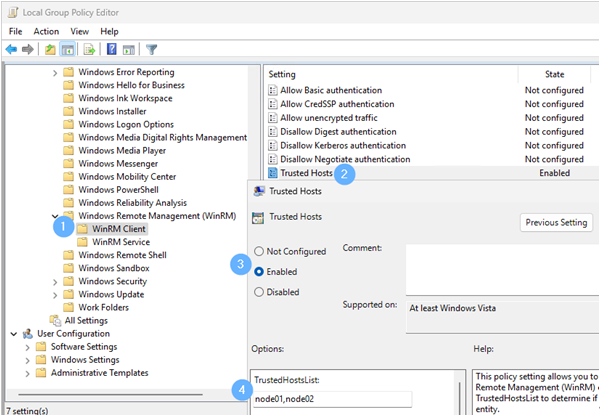
Task: Click the Work Folders folder icon
Action: click(x=68, y=308)
